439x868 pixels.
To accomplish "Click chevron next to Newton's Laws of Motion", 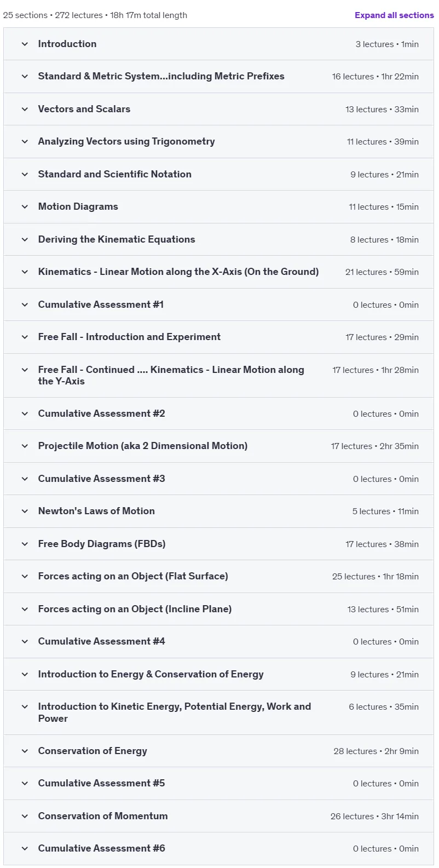I will coord(25,511).
